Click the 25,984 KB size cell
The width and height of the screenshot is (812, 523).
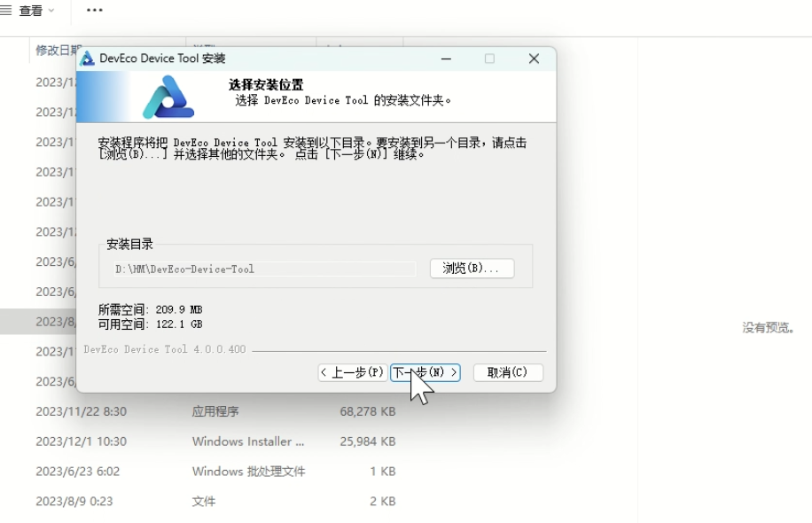point(368,441)
